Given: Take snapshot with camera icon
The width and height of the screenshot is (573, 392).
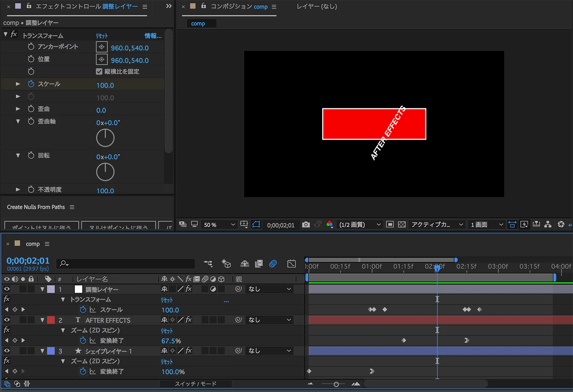Looking at the screenshot, I should pos(306,225).
